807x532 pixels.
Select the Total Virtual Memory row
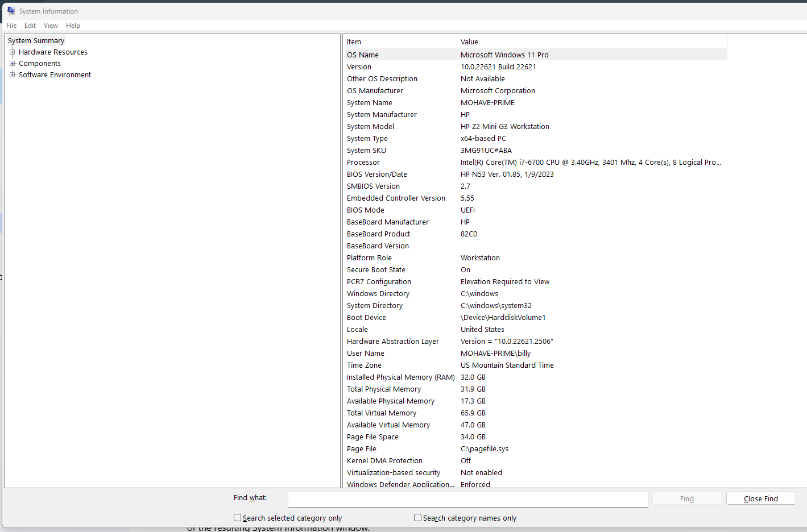(x=535, y=413)
